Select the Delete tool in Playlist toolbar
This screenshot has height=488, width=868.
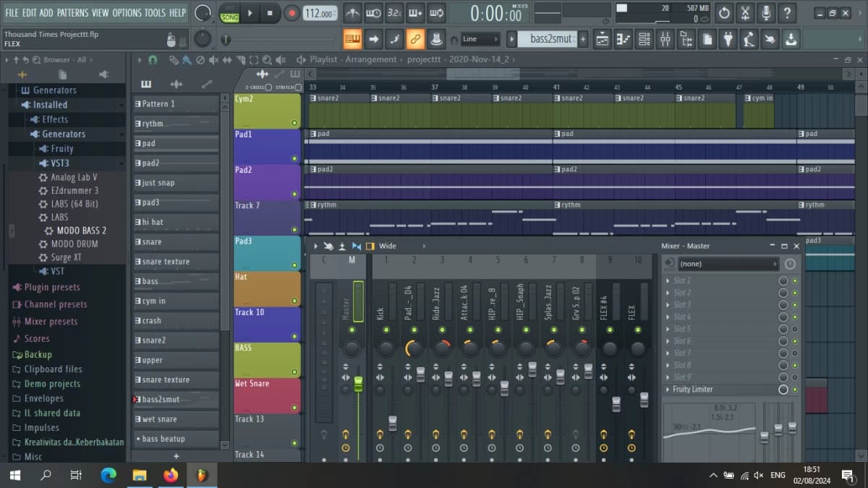tap(200, 60)
